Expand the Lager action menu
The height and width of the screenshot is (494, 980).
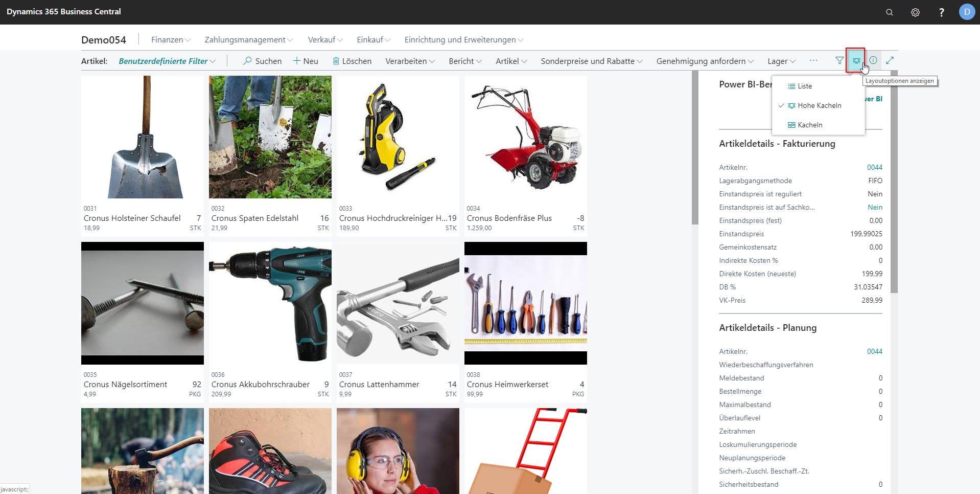pos(781,61)
